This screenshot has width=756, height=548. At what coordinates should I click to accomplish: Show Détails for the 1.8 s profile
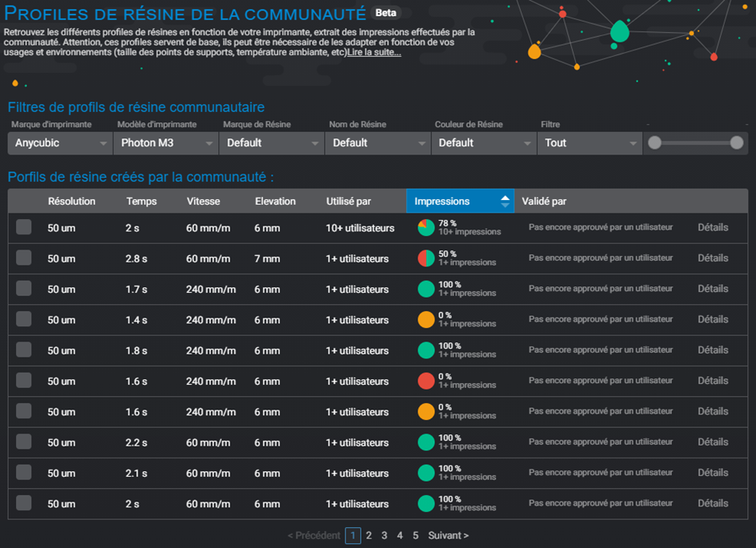coord(713,350)
